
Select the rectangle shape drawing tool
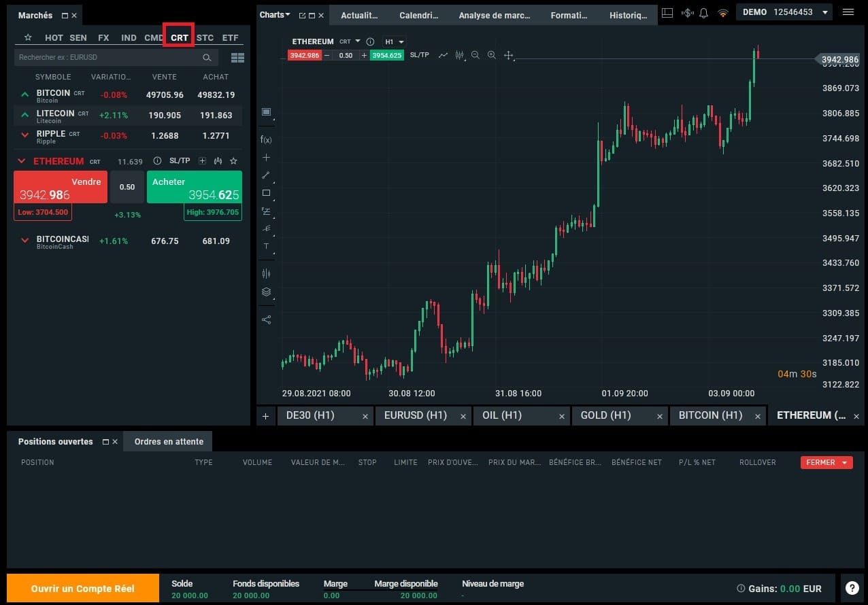click(266, 193)
